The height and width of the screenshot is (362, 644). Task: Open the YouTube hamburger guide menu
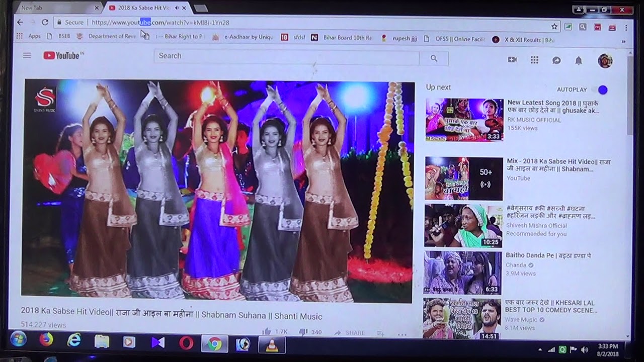click(x=27, y=56)
